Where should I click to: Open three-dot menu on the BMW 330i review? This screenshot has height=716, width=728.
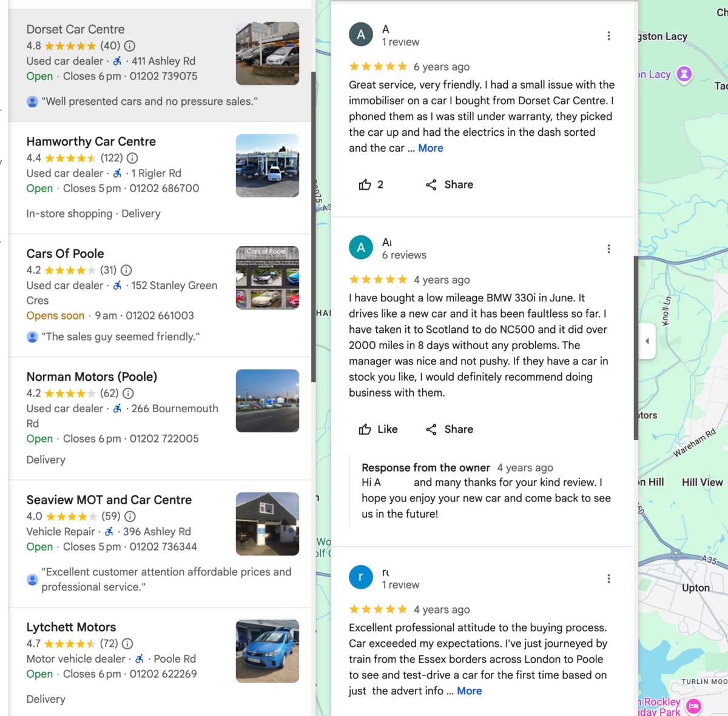[608, 249]
